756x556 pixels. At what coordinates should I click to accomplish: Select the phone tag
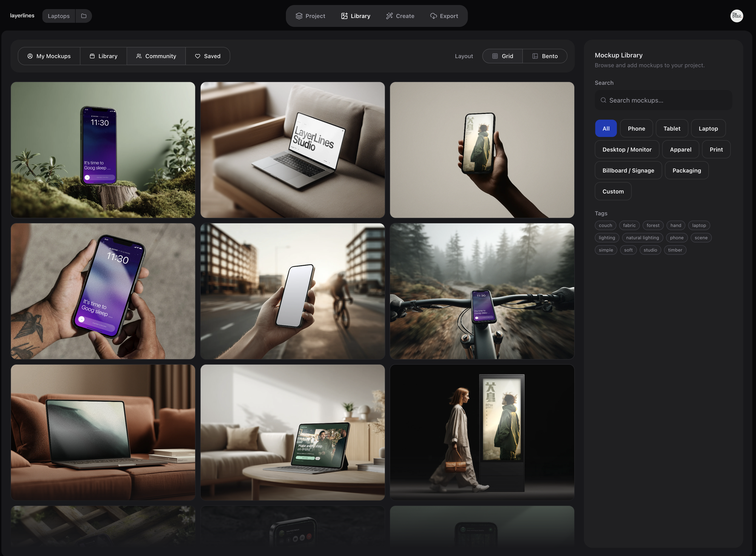coord(677,238)
